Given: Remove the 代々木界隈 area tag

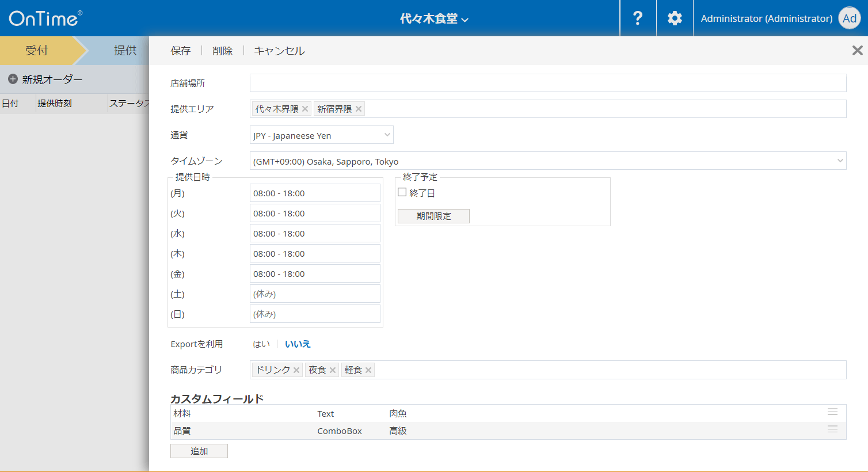Looking at the screenshot, I should (x=305, y=109).
